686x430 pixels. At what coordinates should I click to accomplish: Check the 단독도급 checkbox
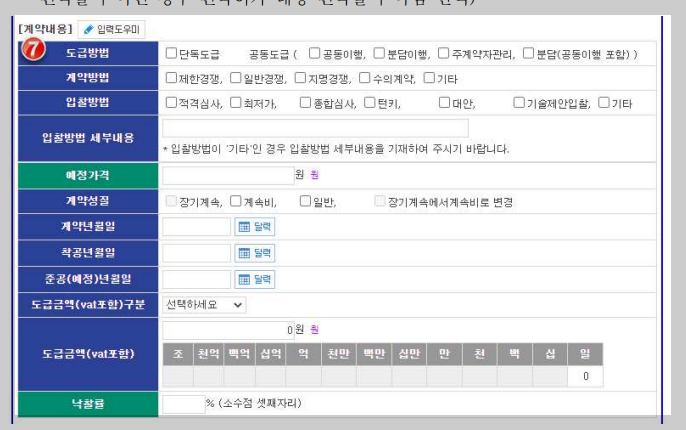pyautogui.click(x=171, y=53)
